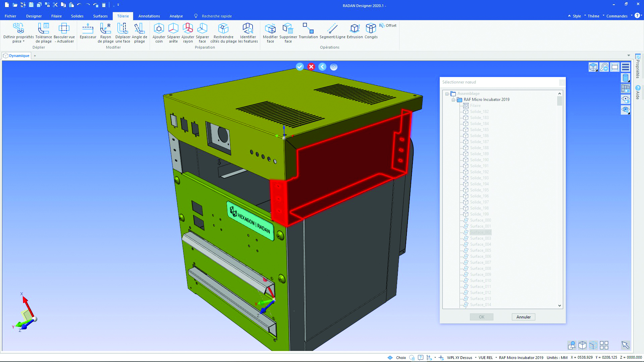The height and width of the screenshot is (362, 644).
Task: Open Tolérance de pliage tool
Action: point(44,33)
